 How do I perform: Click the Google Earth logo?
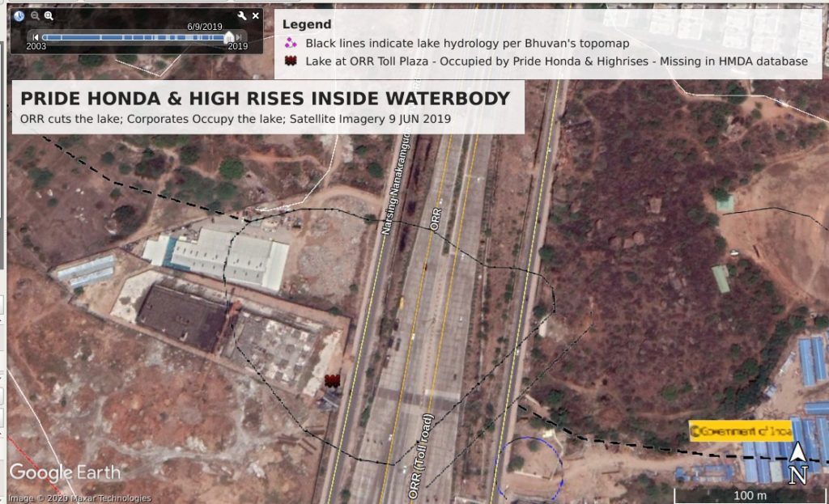pos(65,472)
